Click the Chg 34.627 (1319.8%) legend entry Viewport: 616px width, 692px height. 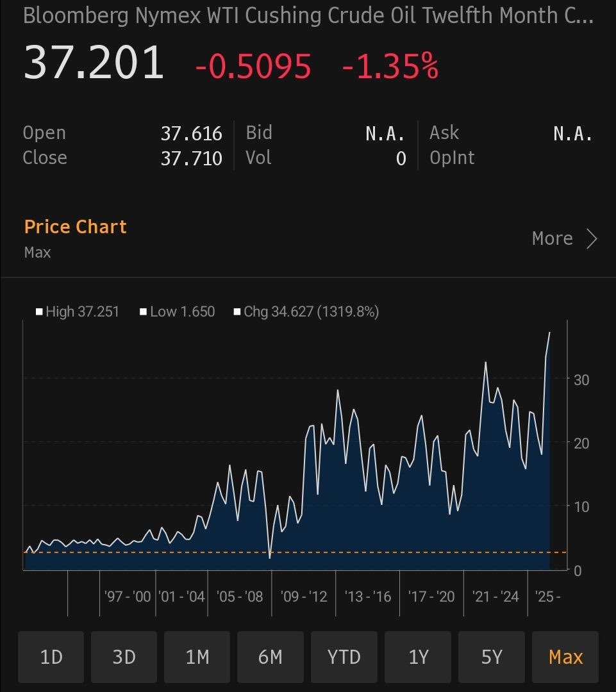pyautogui.click(x=306, y=311)
